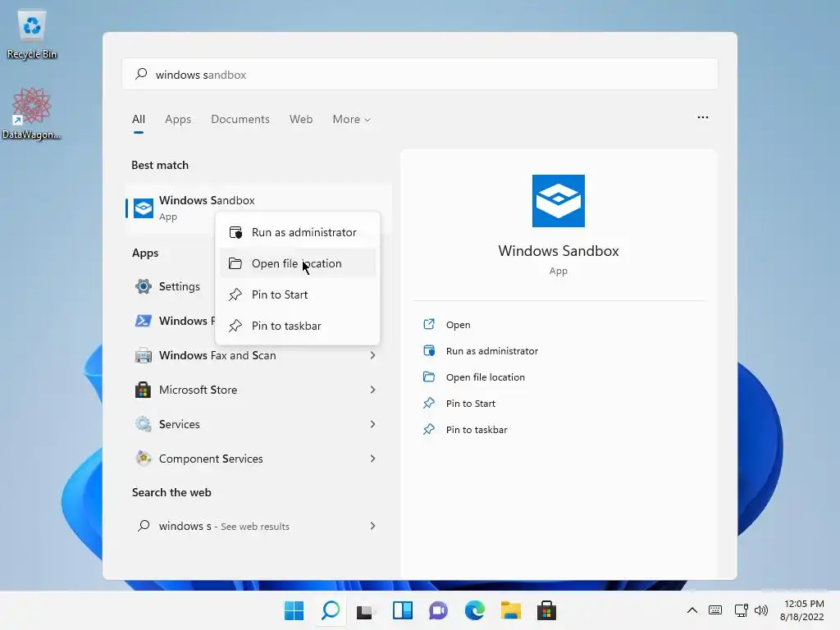This screenshot has height=630, width=840.
Task: Click the Services gear icon in Apps list
Action: [143, 424]
